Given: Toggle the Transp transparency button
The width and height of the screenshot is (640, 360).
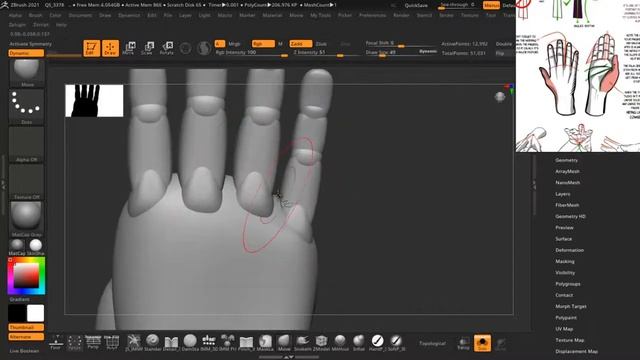Looking at the screenshot, I should click(x=463, y=343).
